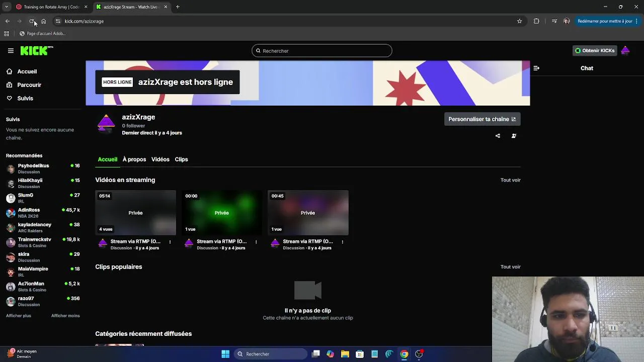Open Chrome media controls icon

point(554,21)
